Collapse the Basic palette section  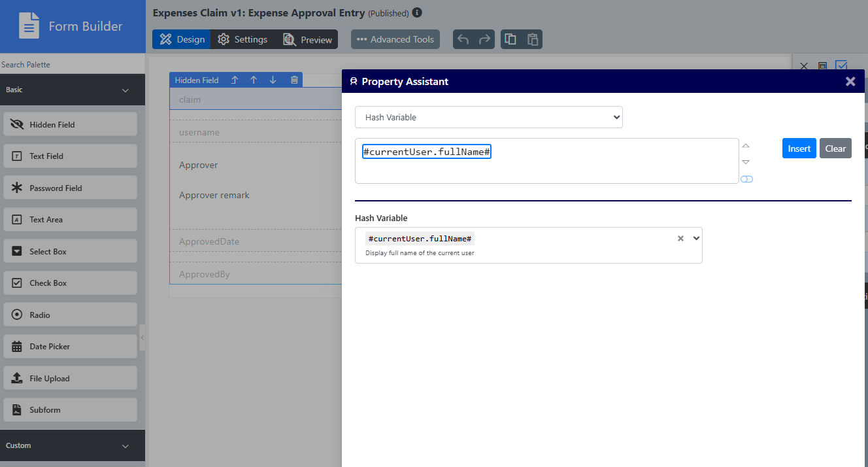coord(125,90)
